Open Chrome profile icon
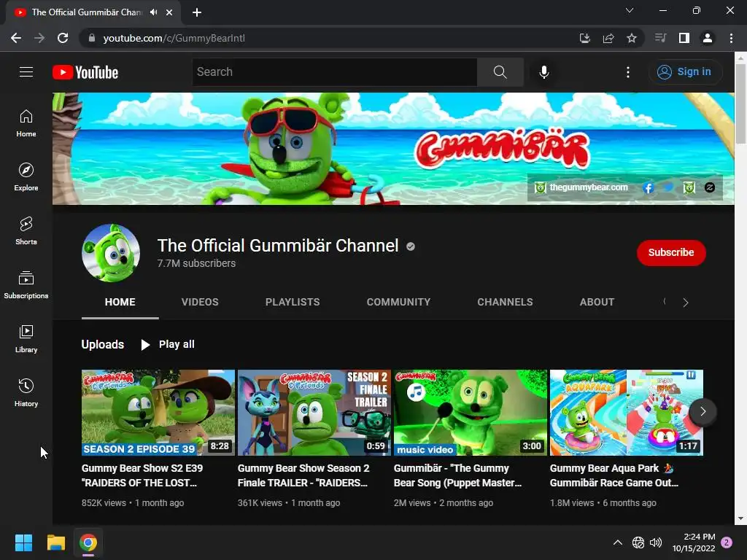This screenshot has width=747, height=560. click(x=708, y=38)
